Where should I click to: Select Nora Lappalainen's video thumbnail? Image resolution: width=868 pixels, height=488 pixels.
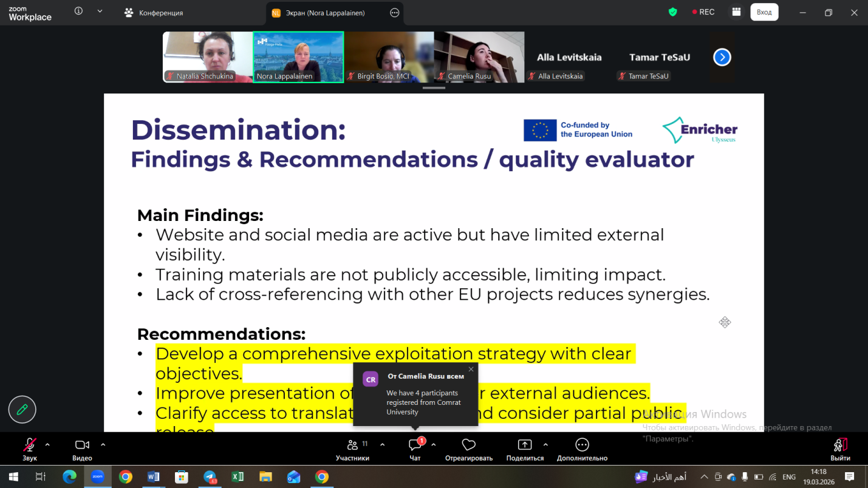click(x=298, y=56)
